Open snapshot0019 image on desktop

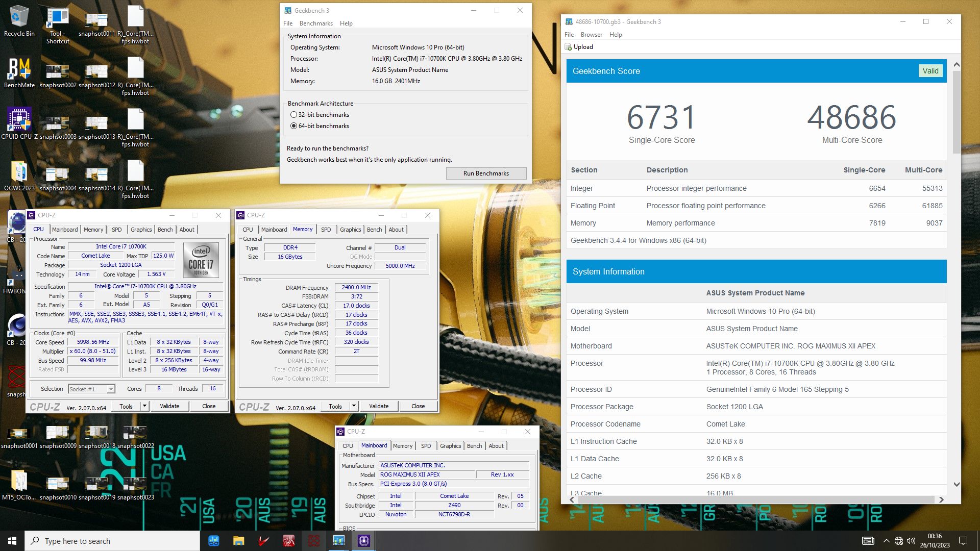tap(96, 488)
